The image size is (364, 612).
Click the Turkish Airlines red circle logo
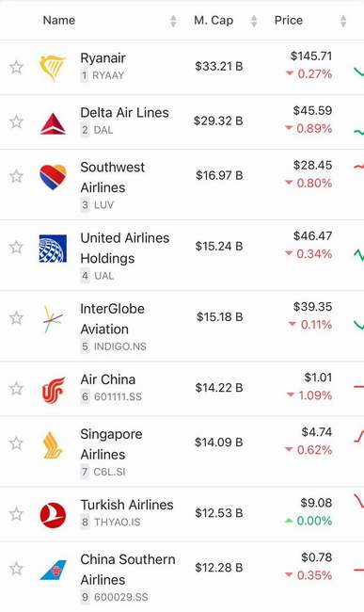pos(53,515)
